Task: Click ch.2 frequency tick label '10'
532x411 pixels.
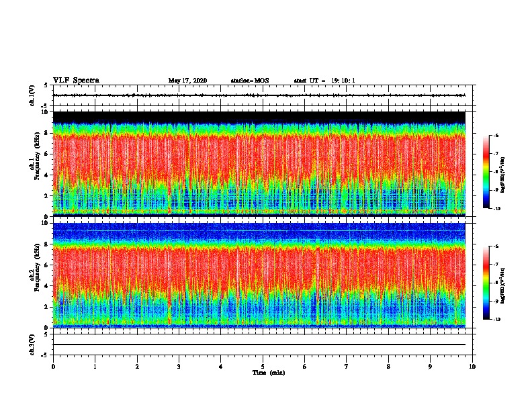Action: click(x=44, y=223)
